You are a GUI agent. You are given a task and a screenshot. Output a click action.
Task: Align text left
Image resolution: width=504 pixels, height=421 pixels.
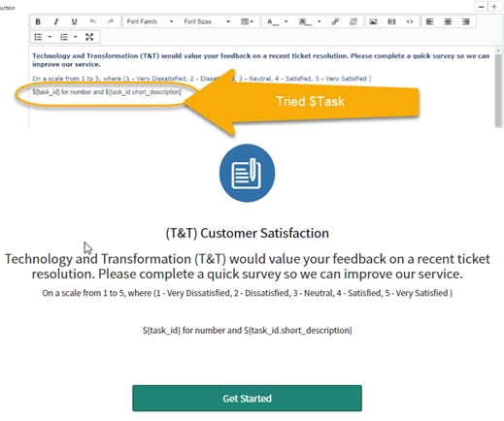(429, 21)
